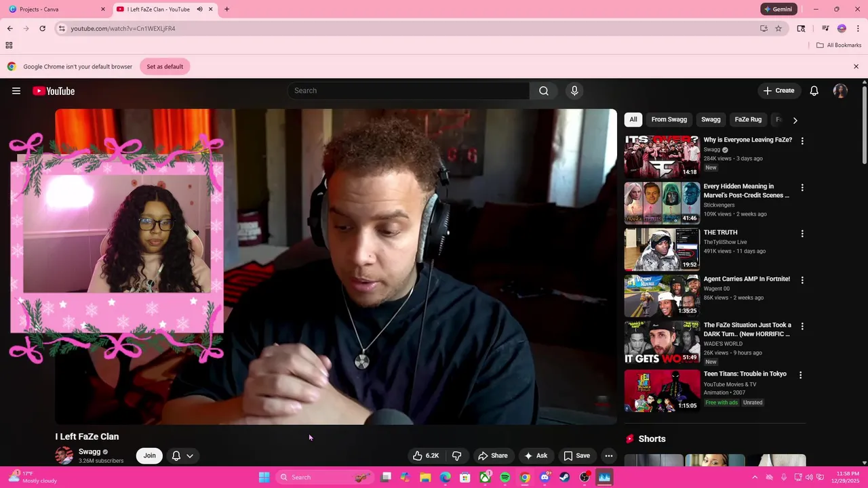Open 'THE TRUTH' video thumbnail
Image resolution: width=868 pixels, height=488 pixels.
[x=662, y=249]
